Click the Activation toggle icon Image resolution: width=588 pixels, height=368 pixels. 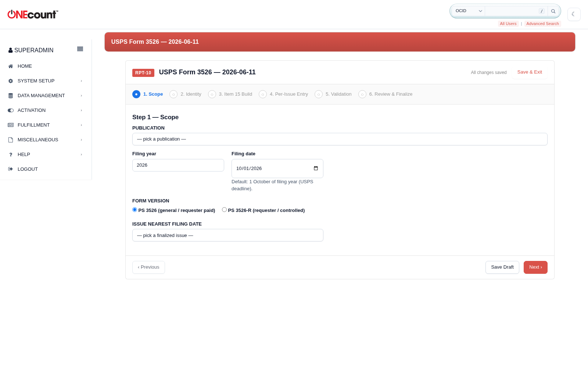pos(11,110)
